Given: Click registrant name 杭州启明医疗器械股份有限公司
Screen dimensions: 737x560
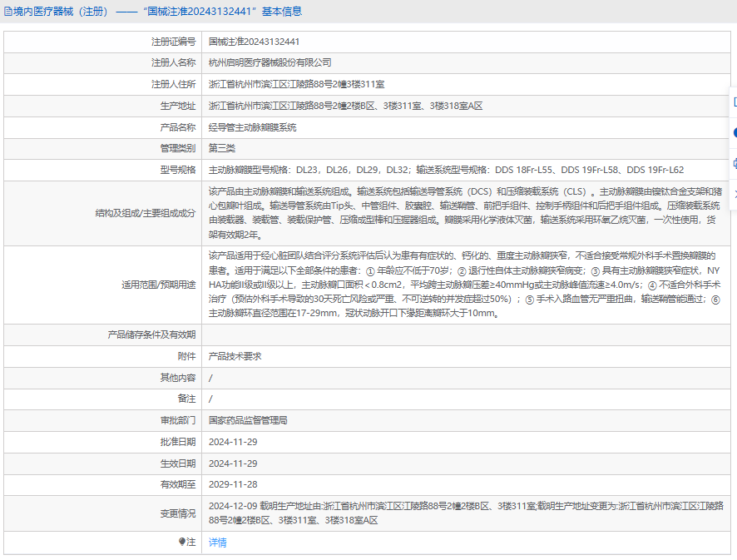Looking at the screenshot, I should click(x=270, y=62).
